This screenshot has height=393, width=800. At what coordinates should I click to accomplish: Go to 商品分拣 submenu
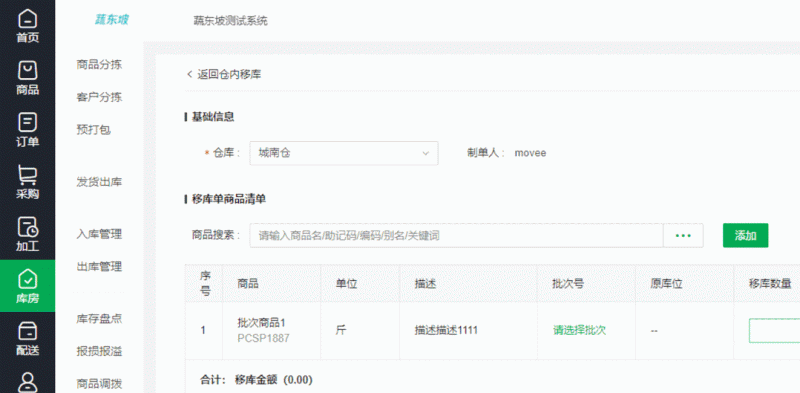99,65
